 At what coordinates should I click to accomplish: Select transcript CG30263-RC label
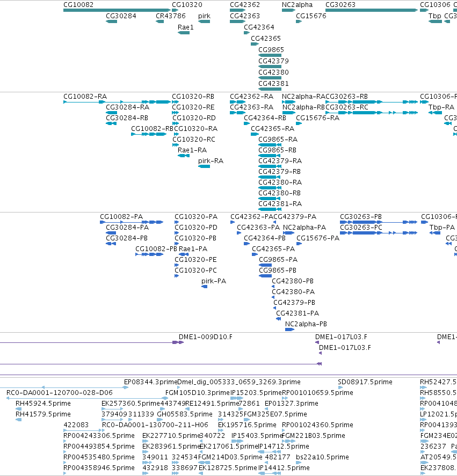pyautogui.click(x=347, y=107)
